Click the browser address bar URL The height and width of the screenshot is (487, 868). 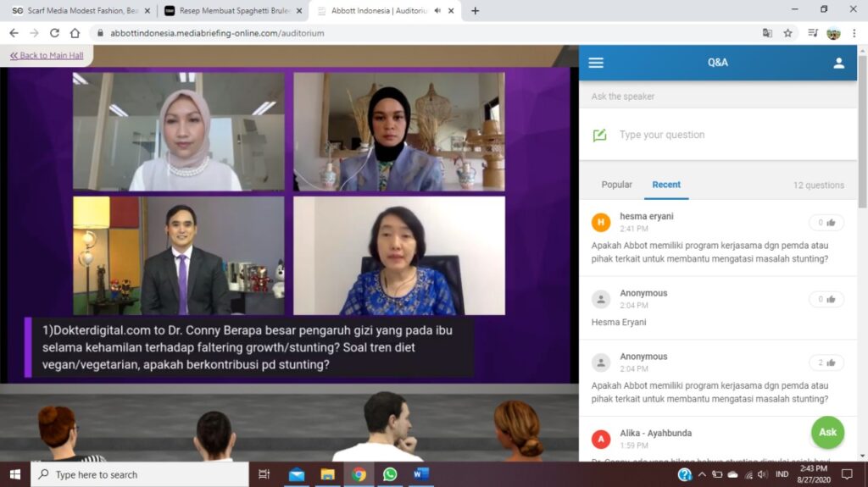[217, 33]
